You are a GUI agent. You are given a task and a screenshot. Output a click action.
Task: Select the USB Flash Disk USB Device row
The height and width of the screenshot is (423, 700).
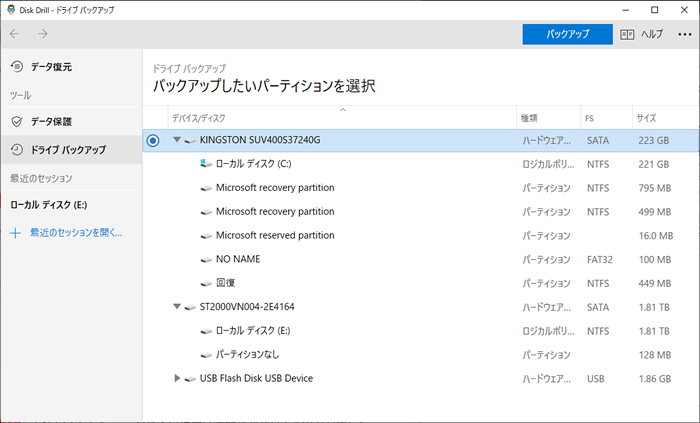coord(421,378)
